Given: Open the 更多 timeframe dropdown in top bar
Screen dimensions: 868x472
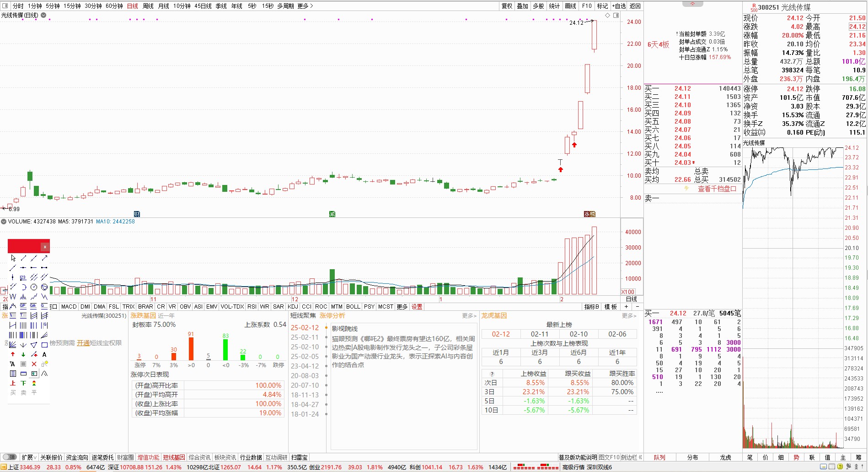Looking at the screenshot, I should (x=305, y=6).
